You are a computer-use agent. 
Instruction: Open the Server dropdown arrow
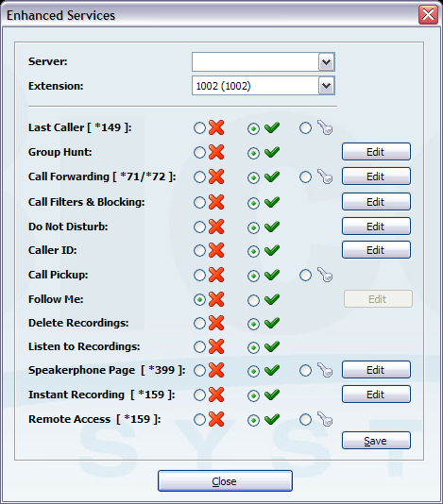click(327, 61)
